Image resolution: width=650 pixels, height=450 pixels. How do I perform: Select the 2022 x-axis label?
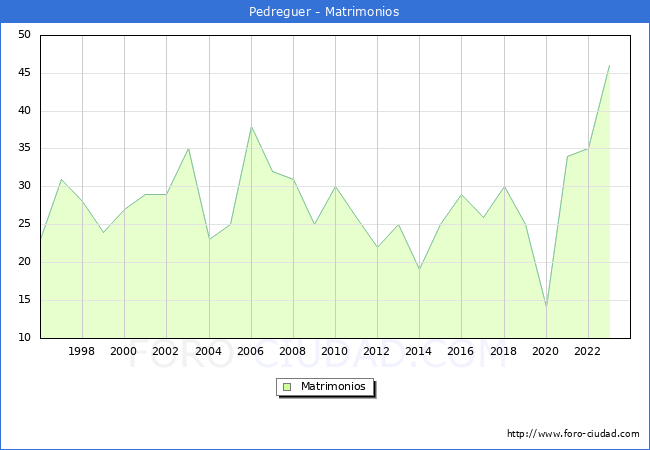(587, 351)
